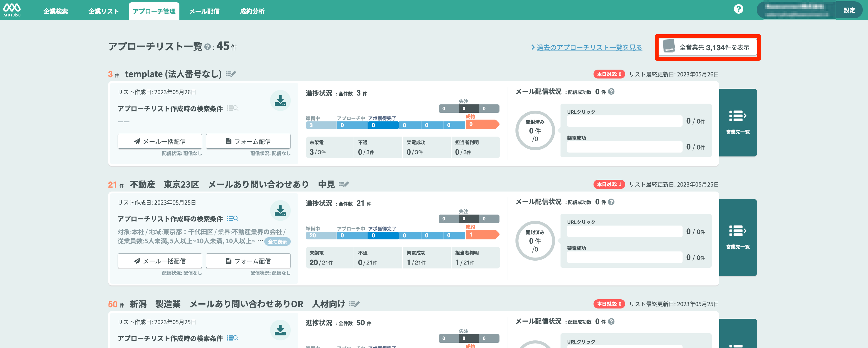Click 担当者判明 1/21件 cell
This screenshot has width=868, height=348.
[x=475, y=258]
